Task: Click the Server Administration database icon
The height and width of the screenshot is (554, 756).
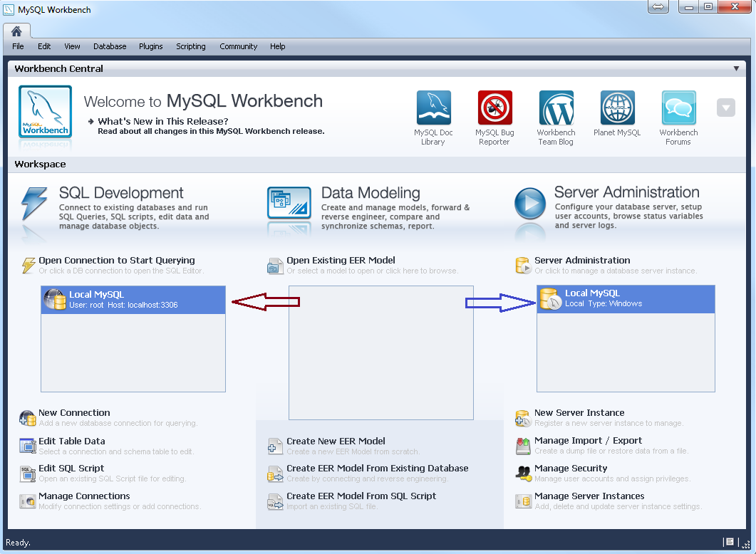Action: click(x=523, y=266)
